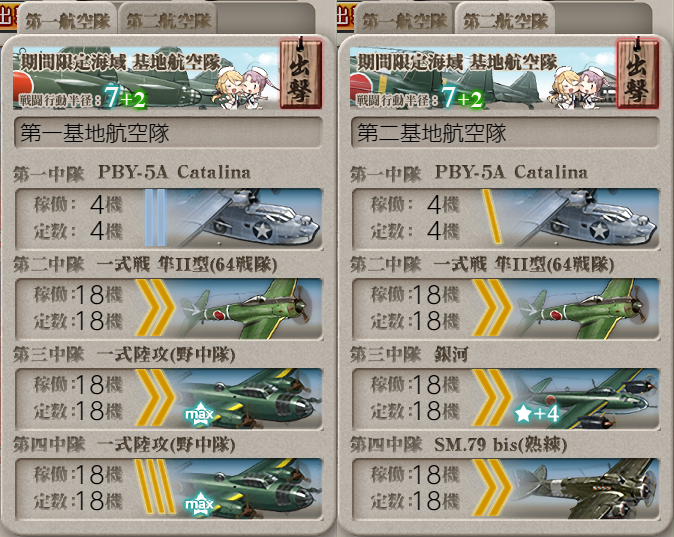The height and width of the screenshot is (537, 674).
Task: Select the 第二航空隊 tab in left panel
Action: tap(168, 20)
